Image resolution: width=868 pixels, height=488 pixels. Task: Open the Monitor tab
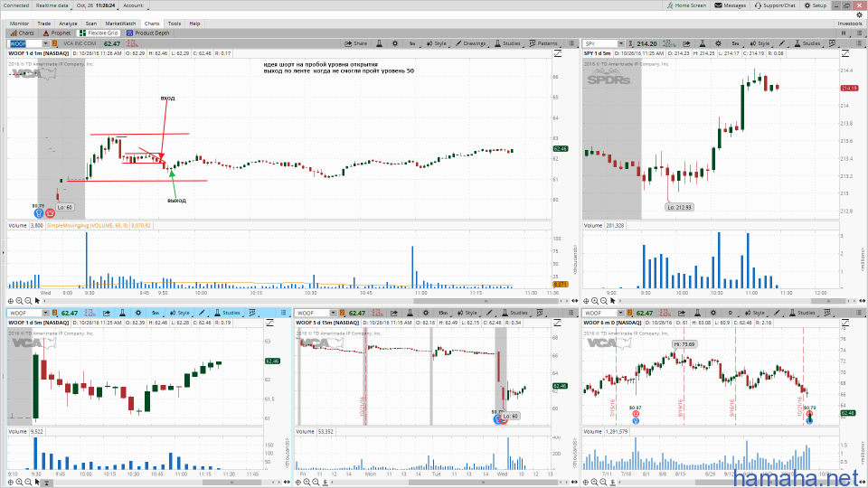click(x=19, y=23)
